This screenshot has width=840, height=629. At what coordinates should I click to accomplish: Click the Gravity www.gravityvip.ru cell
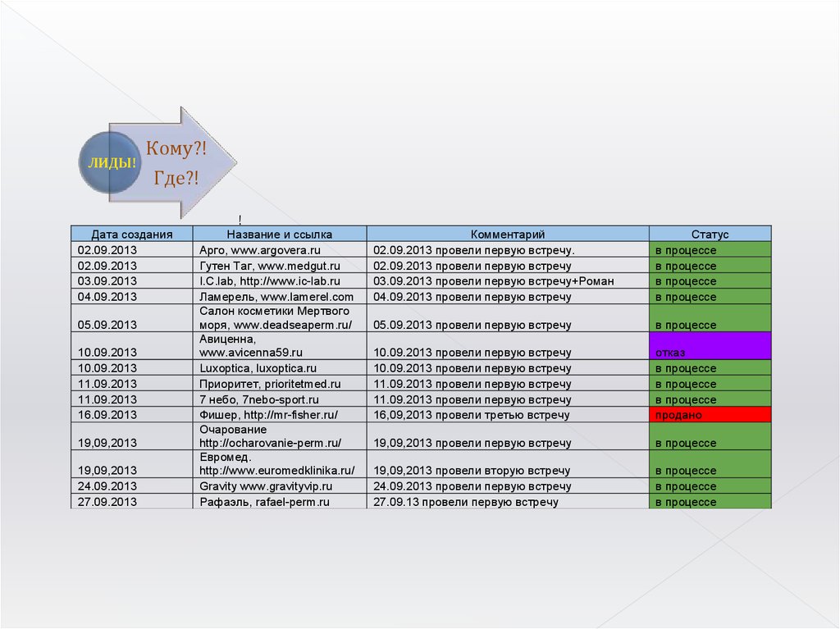[x=280, y=486]
